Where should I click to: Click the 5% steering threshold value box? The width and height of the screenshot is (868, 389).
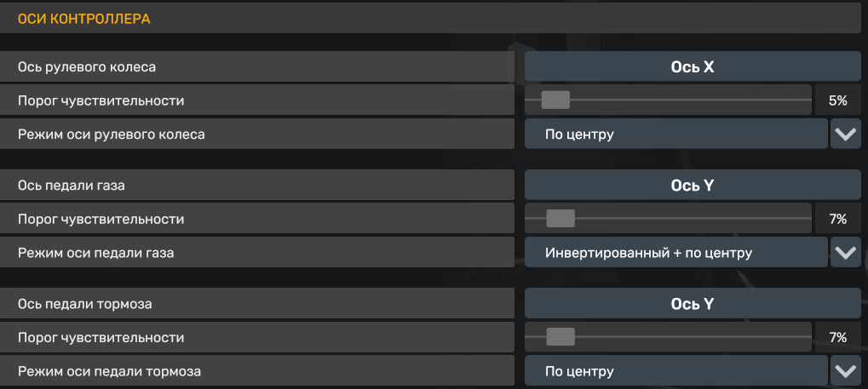click(x=837, y=100)
